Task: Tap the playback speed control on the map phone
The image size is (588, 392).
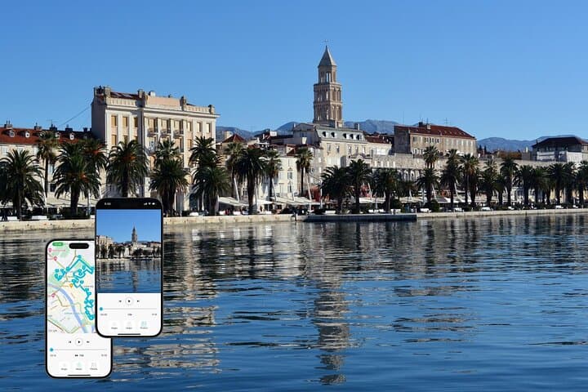Action: click(79, 355)
